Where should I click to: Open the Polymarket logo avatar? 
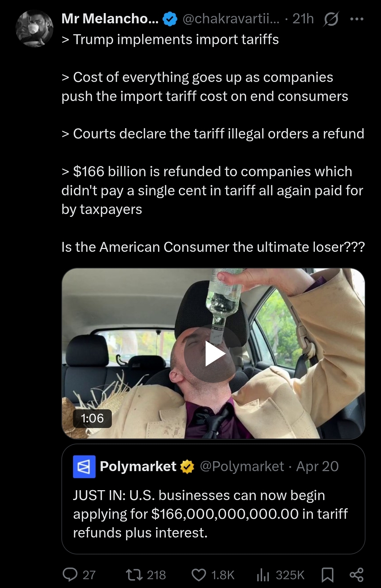84,467
